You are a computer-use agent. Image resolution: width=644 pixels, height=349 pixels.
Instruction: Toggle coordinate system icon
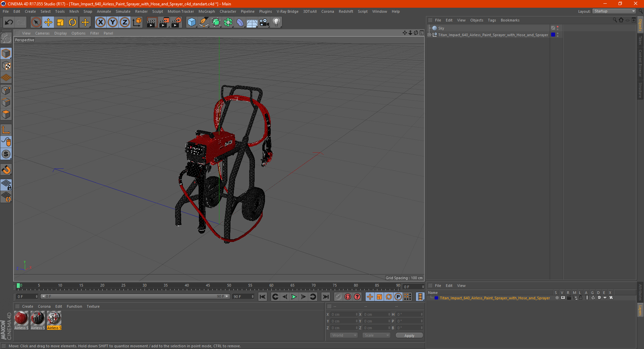pos(137,22)
